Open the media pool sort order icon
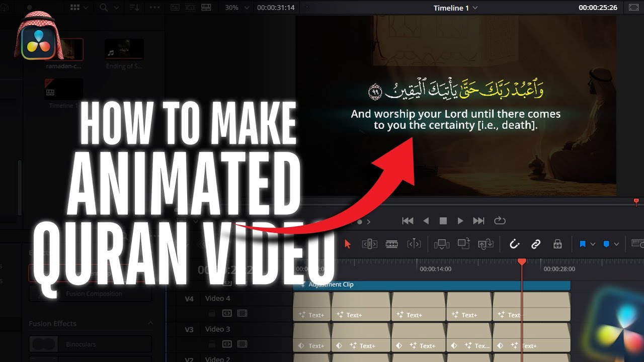This screenshot has height=362, width=644. (135, 8)
